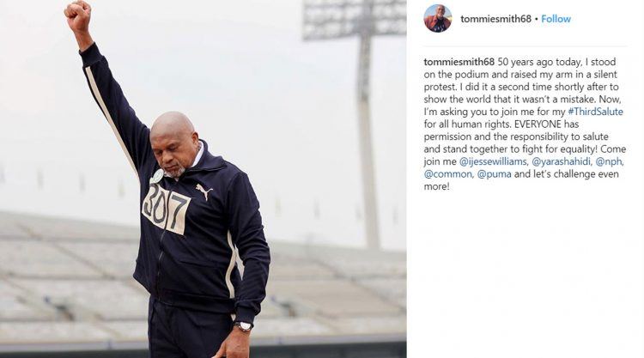Image resolution: width=644 pixels, height=358 pixels.
Task: Open the tommiesmith68 profile avatar
Action: pyautogui.click(x=437, y=19)
